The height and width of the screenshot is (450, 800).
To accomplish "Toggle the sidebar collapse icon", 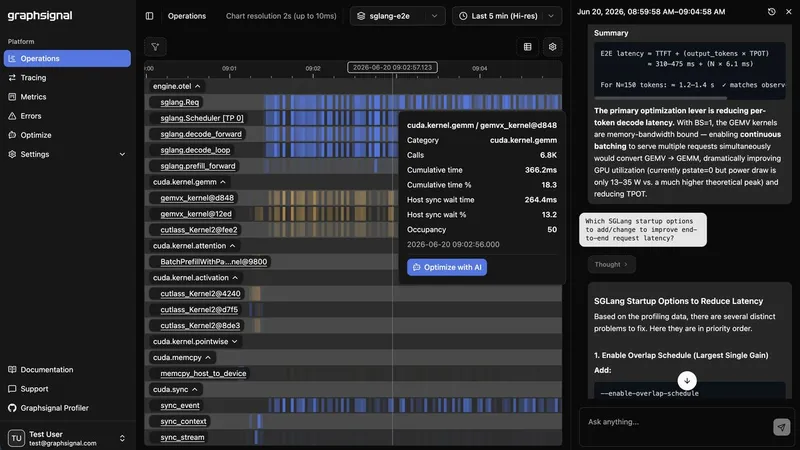I will pyautogui.click(x=149, y=16).
